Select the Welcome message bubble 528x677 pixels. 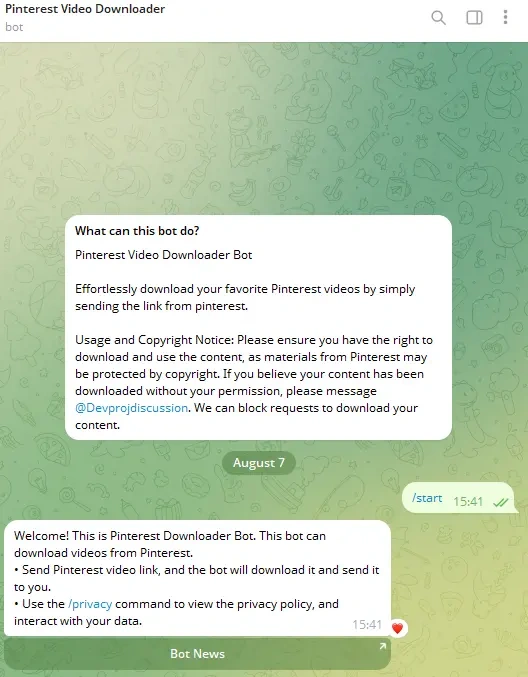click(197, 578)
